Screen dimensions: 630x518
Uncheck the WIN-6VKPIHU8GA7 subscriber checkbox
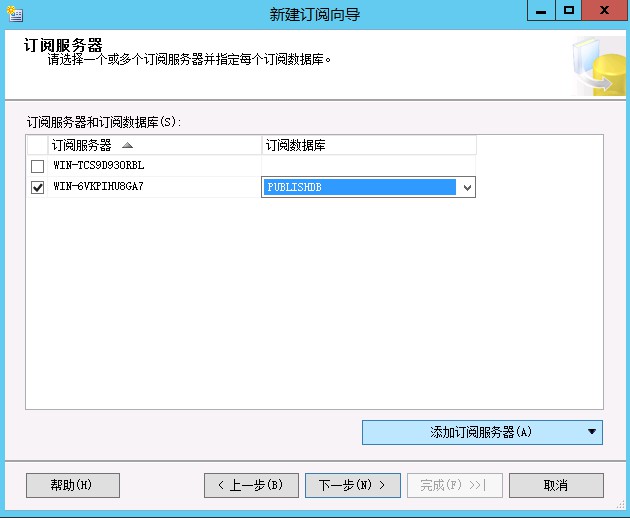point(38,187)
